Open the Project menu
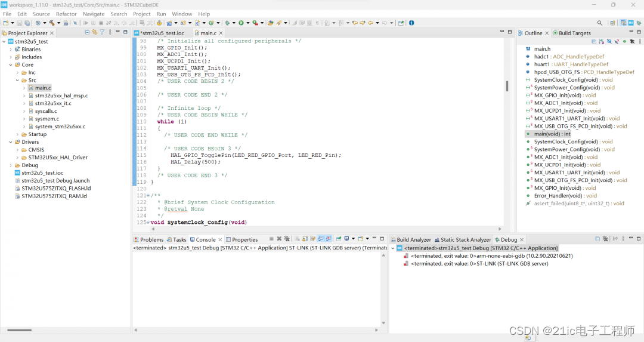 pyautogui.click(x=142, y=14)
